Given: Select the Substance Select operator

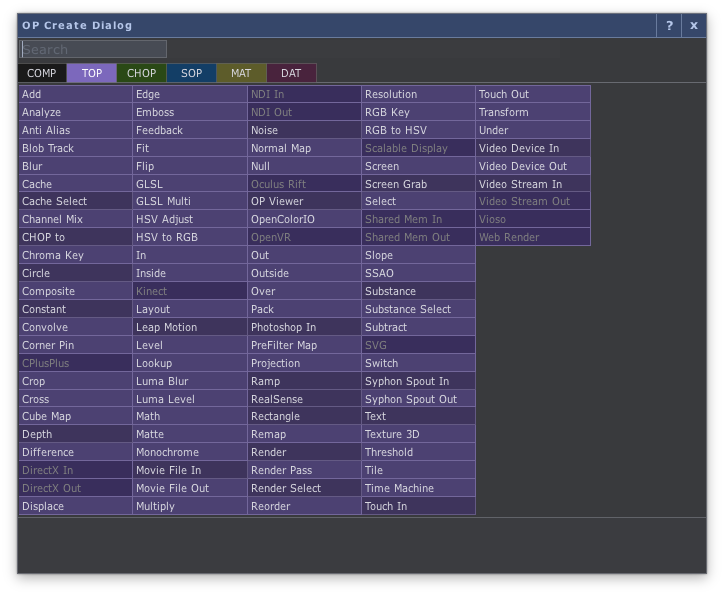Looking at the screenshot, I should [418, 309].
